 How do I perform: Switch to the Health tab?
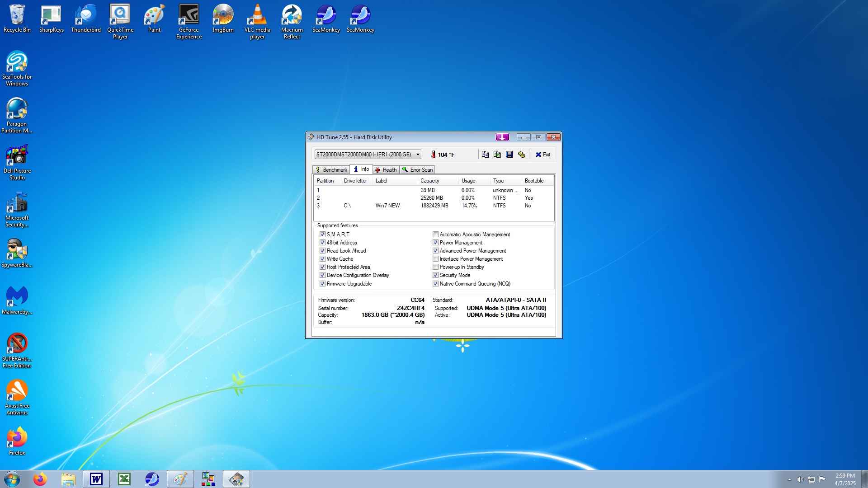coord(386,170)
